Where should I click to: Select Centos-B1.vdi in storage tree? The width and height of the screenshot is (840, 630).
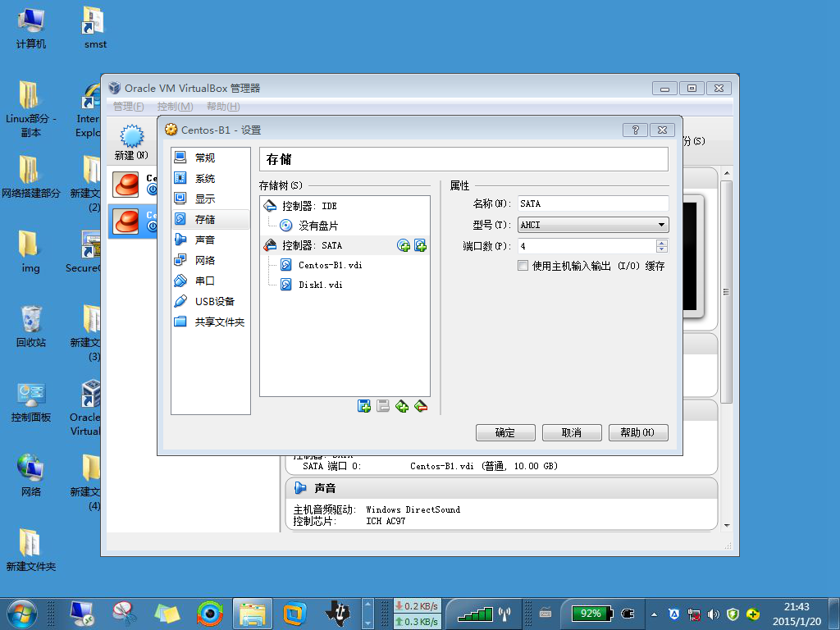pos(345,265)
